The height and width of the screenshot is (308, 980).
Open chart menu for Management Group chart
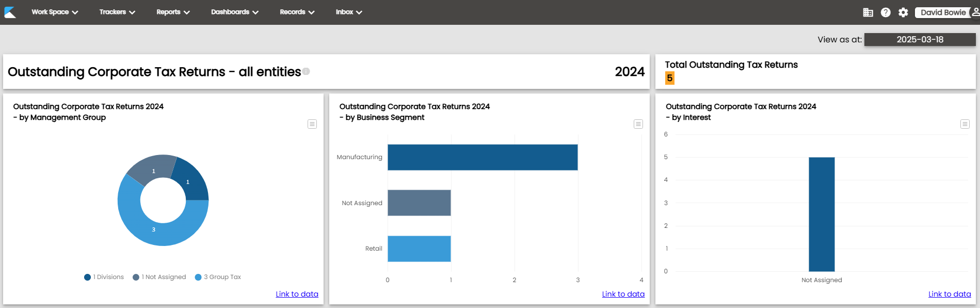312,124
